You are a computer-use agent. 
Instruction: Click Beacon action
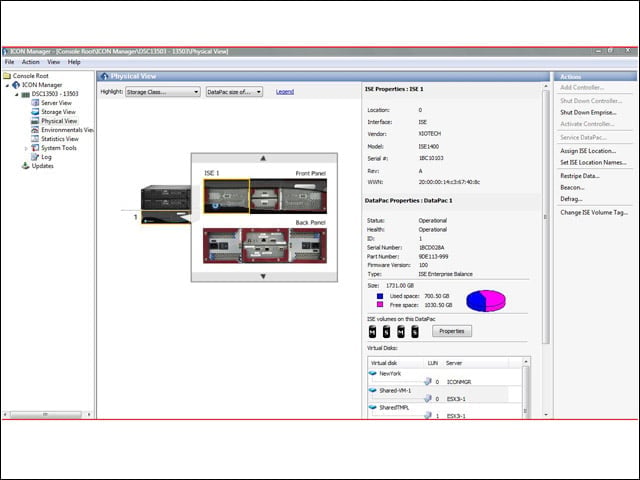coord(572,187)
